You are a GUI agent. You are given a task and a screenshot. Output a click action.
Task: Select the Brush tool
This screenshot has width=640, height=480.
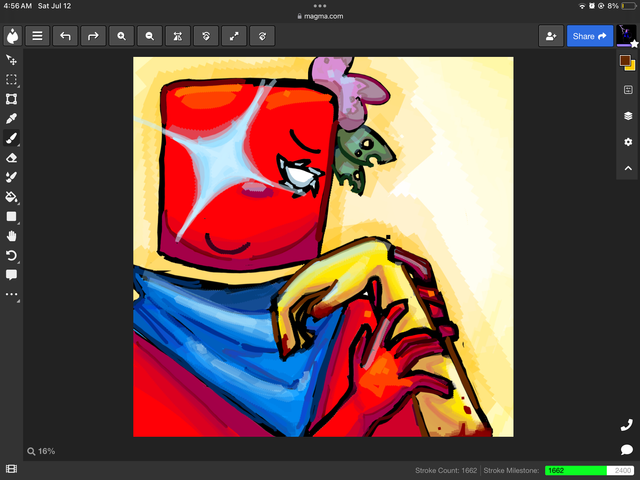[x=12, y=138]
